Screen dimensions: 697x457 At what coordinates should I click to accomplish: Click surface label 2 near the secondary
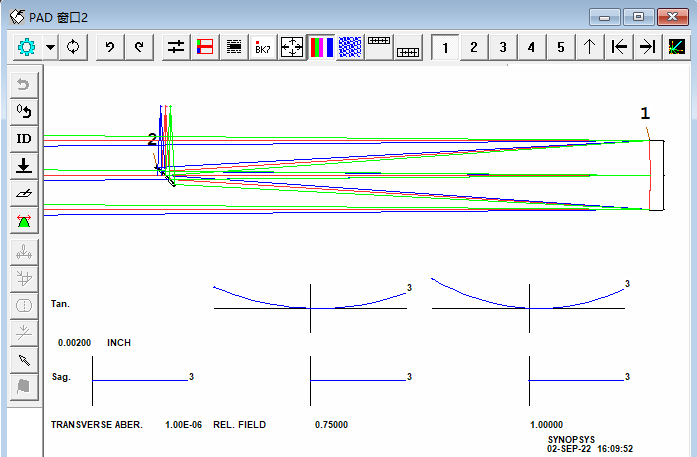click(152, 140)
